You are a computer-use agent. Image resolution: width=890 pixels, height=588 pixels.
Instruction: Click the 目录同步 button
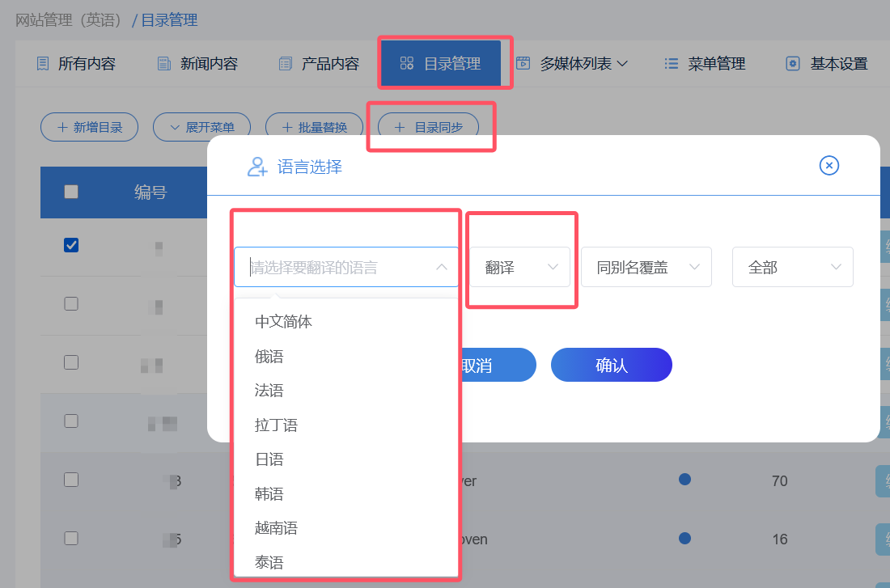pyautogui.click(x=428, y=127)
